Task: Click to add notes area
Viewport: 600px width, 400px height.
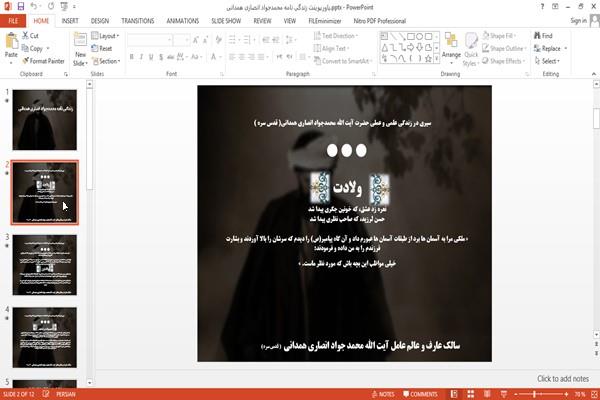Action: (563, 379)
